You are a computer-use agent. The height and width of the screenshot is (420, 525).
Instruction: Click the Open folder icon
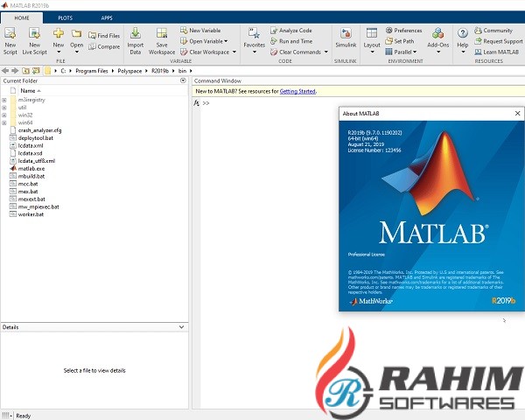pyautogui.click(x=77, y=33)
